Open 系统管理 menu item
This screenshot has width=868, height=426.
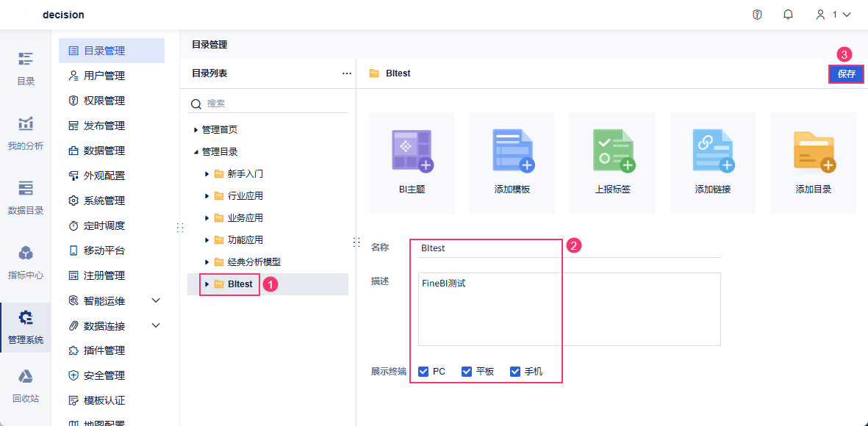[x=112, y=201]
